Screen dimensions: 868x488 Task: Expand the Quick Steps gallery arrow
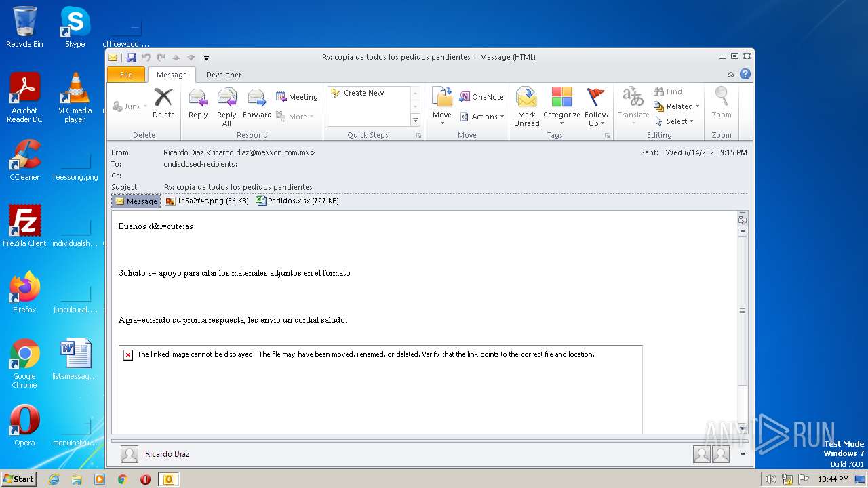tap(415, 120)
